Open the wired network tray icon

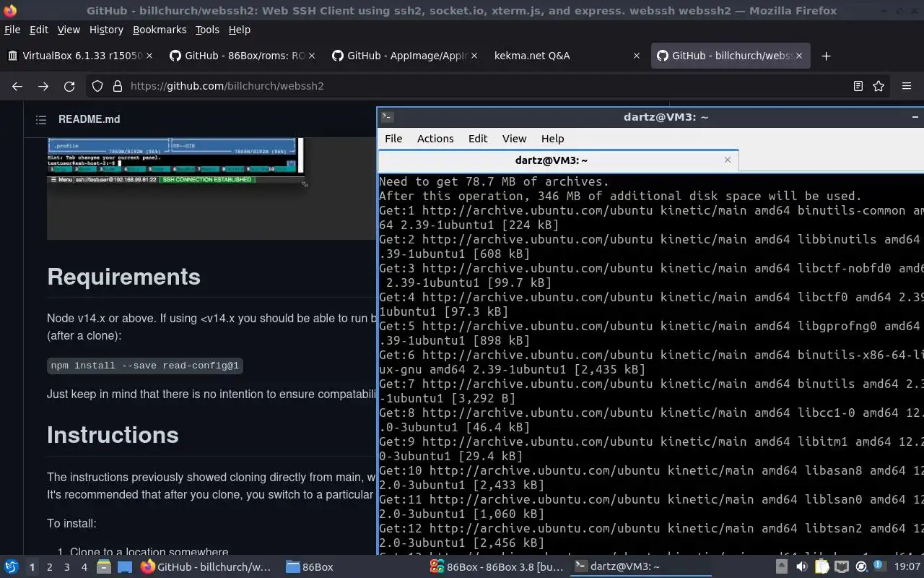click(x=842, y=567)
